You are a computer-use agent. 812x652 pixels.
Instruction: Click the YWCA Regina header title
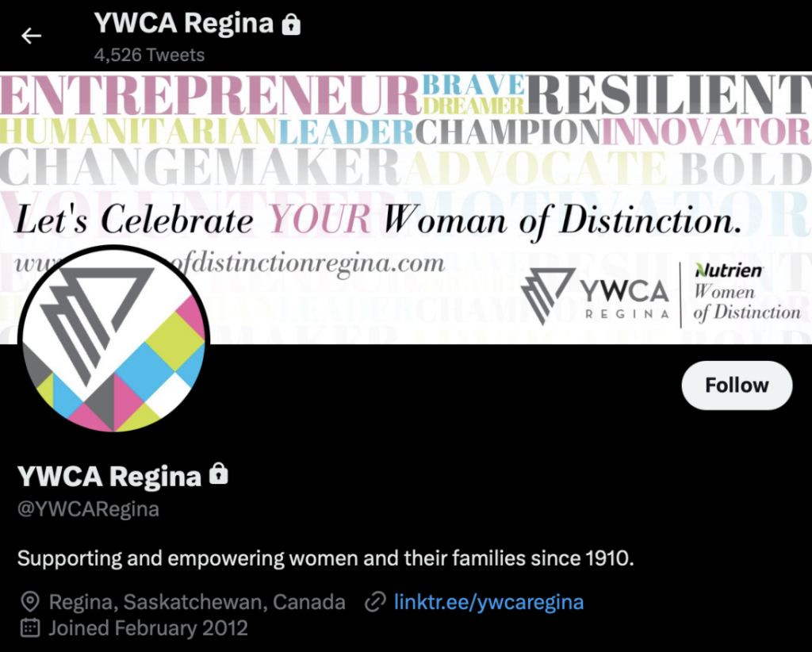click(184, 23)
